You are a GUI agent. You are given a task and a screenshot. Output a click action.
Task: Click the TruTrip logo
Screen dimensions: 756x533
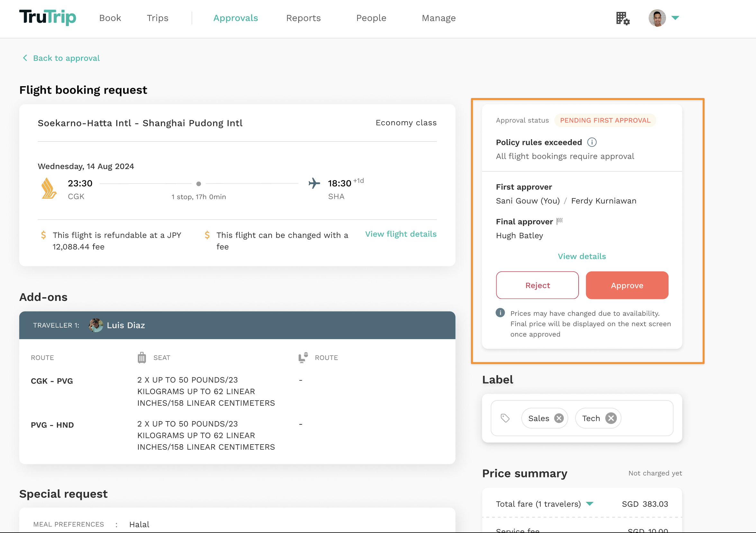click(x=48, y=17)
